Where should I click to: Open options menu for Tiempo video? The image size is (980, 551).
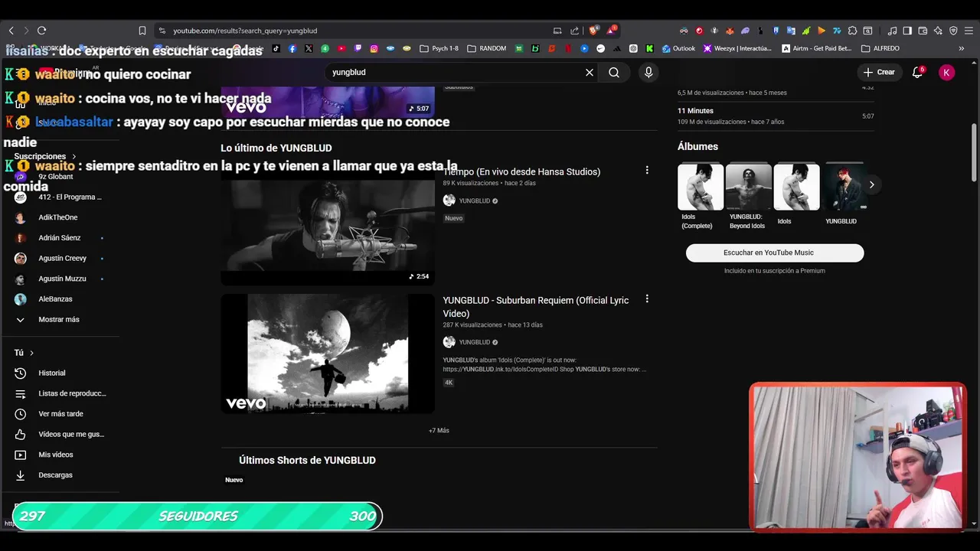pyautogui.click(x=647, y=171)
